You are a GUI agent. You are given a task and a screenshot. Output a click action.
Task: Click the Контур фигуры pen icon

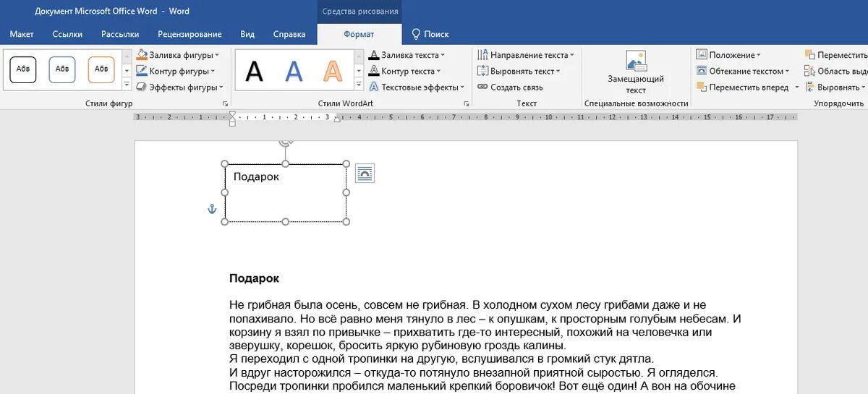[x=142, y=71]
